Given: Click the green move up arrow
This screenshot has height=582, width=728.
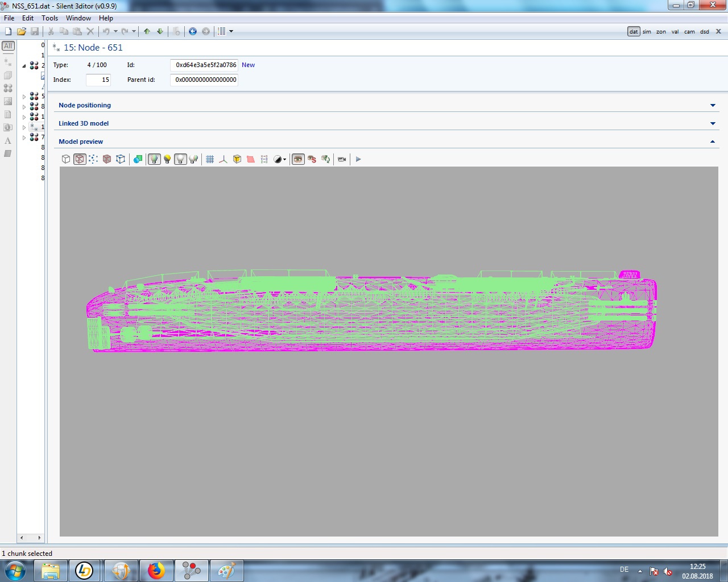Looking at the screenshot, I should (147, 31).
